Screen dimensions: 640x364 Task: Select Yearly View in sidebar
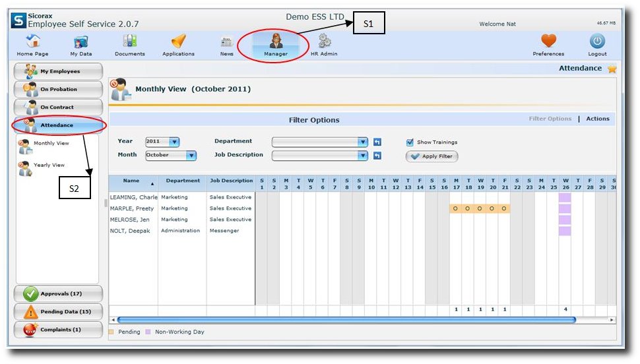click(x=49, y=165)
